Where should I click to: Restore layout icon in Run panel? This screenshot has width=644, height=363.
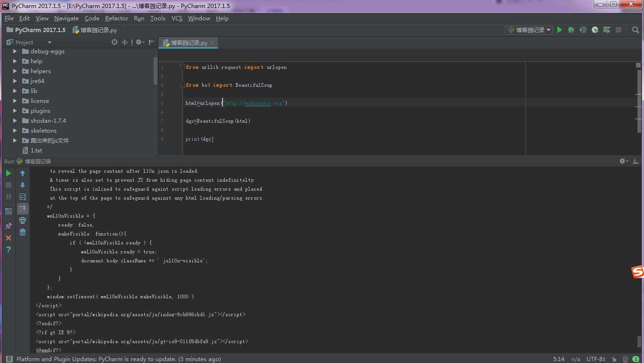(8, 211)
